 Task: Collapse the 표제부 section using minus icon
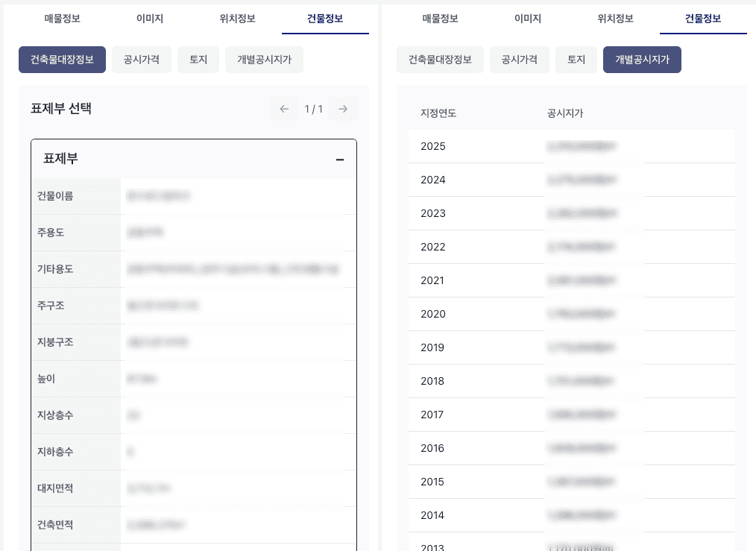coord(339,159)
